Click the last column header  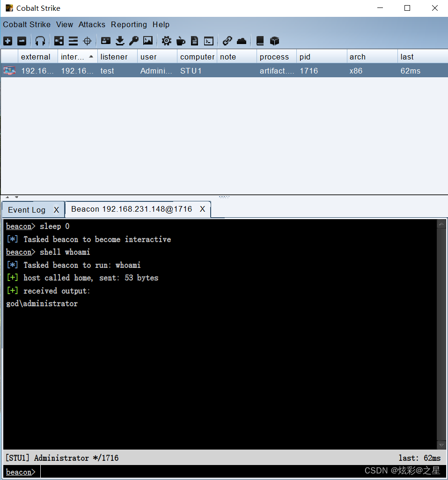[x=423, y=57]
